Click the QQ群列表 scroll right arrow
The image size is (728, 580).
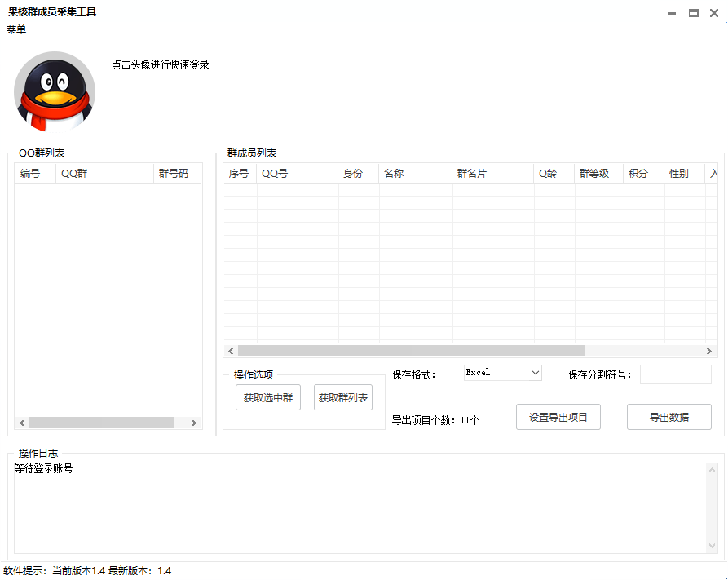coord(194,423)
